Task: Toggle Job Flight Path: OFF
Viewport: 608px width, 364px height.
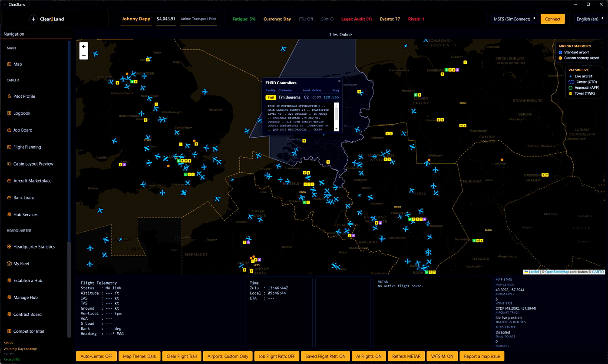Action: click(276, 356)
